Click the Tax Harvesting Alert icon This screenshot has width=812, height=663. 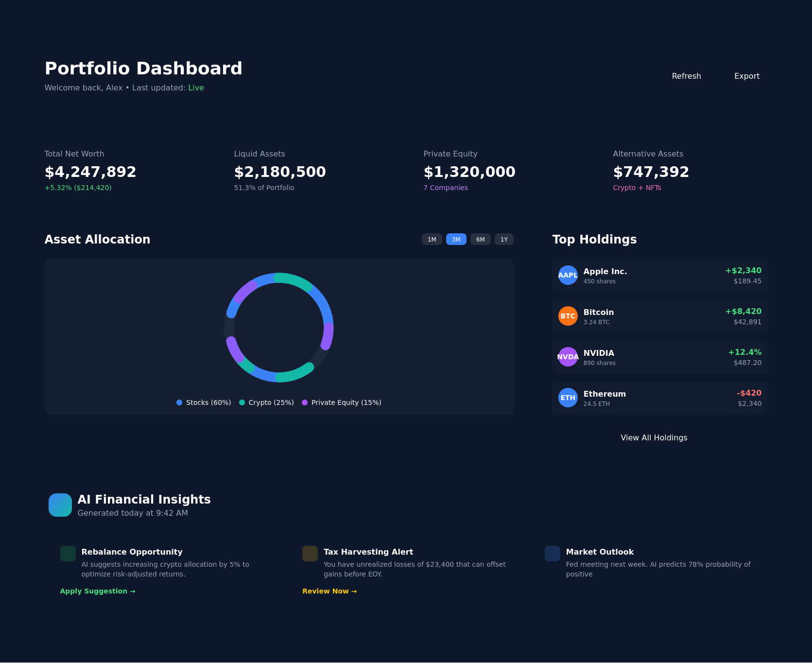310,553
